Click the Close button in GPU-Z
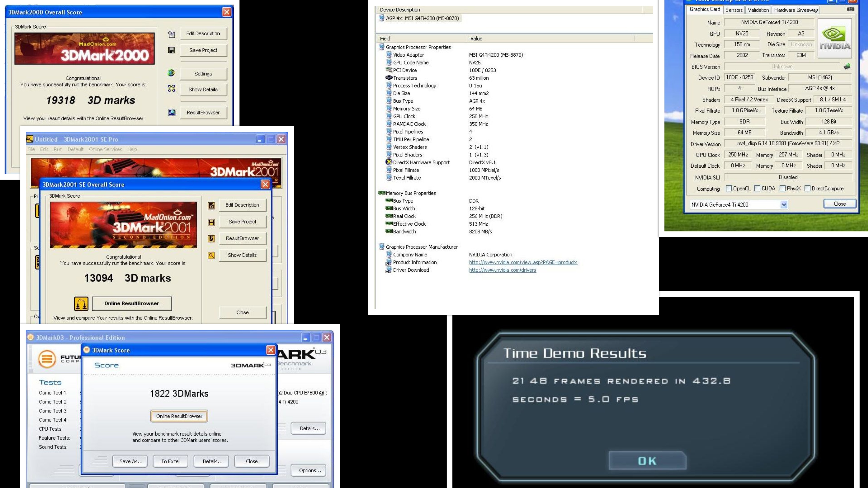The height and width of the screenshot is (488, 868). [x=840, y=204]
